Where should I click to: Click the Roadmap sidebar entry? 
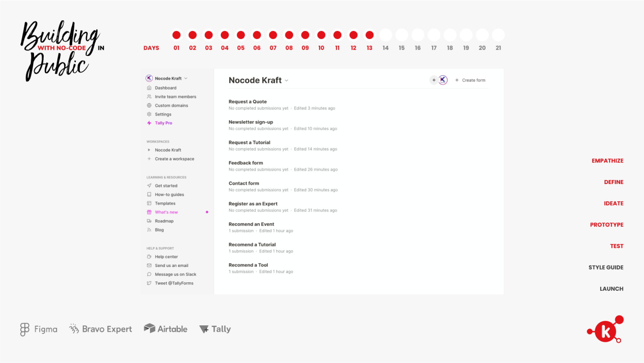pos(164,221)
